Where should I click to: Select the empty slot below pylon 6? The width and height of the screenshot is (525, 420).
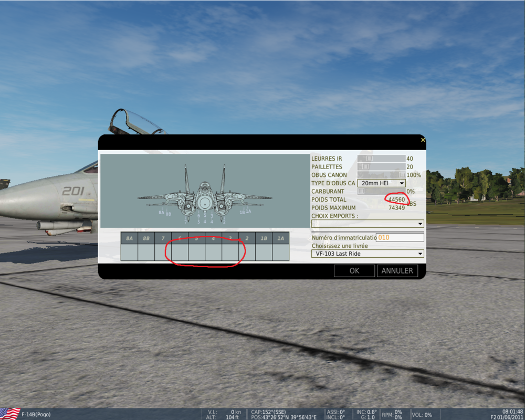pos(180,252)
